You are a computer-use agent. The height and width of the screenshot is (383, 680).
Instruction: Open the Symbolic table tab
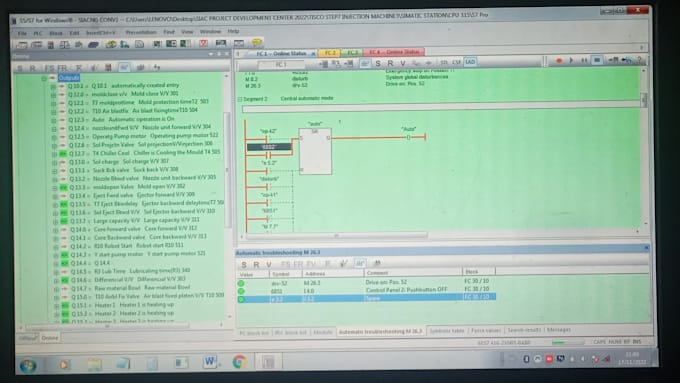tap(447, 331)
